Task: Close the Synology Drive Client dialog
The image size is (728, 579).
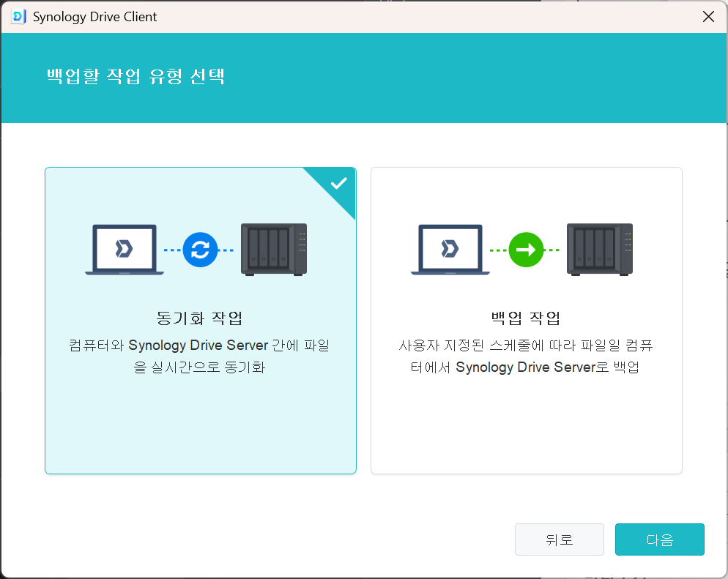Action: tap(708, 17)
